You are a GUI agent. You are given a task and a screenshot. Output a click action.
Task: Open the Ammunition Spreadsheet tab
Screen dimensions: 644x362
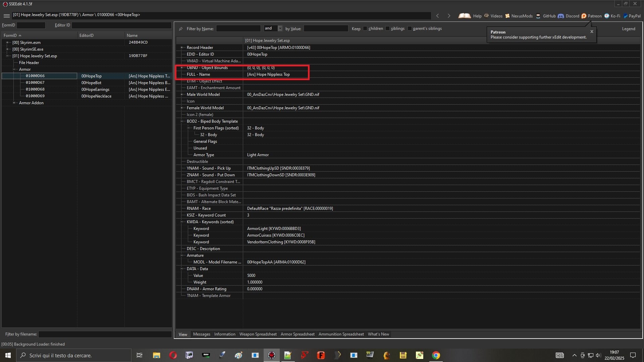coord(341,334)
